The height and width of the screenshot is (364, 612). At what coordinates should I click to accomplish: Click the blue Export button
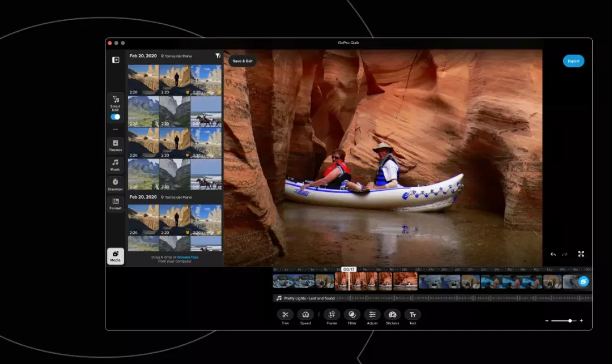point(573,61)
